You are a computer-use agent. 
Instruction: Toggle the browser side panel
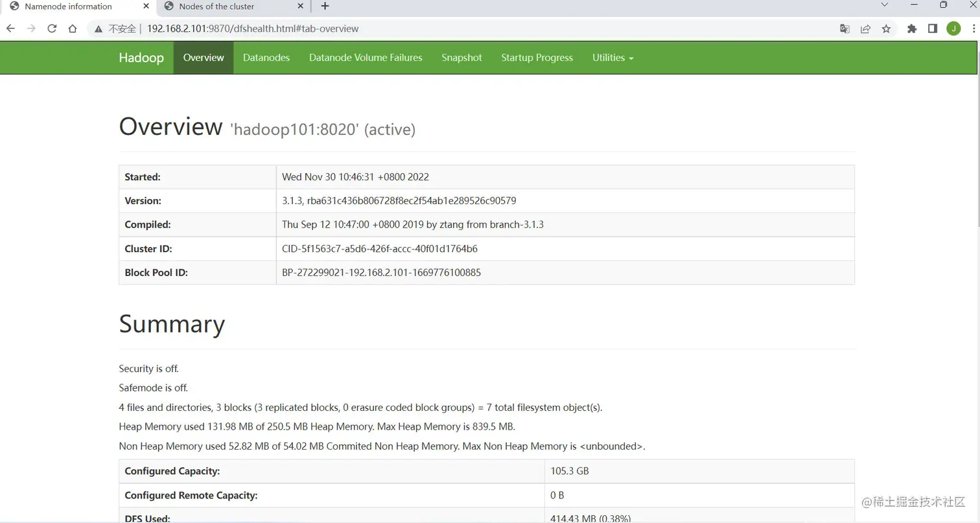click(x=933, y=29)
